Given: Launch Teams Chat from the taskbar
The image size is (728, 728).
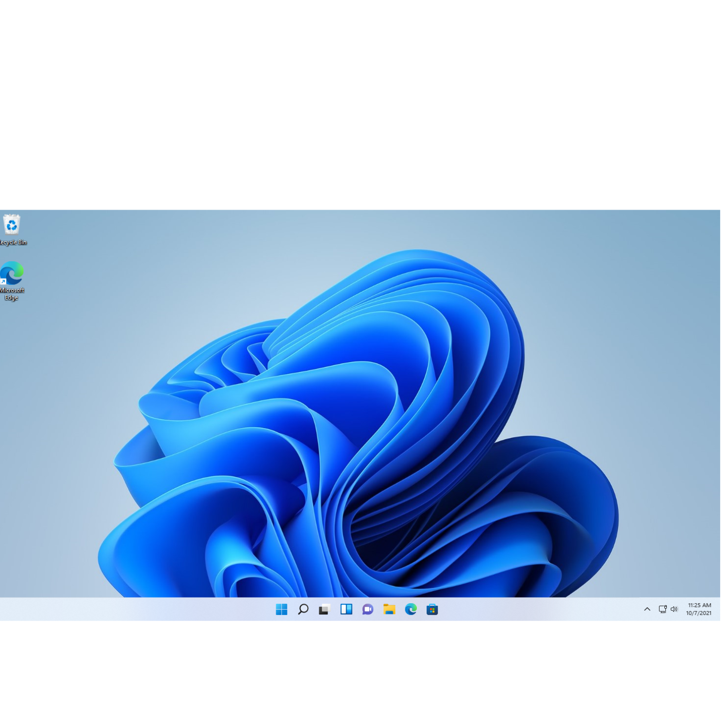Looking at the screenshot, I should 368,609.
